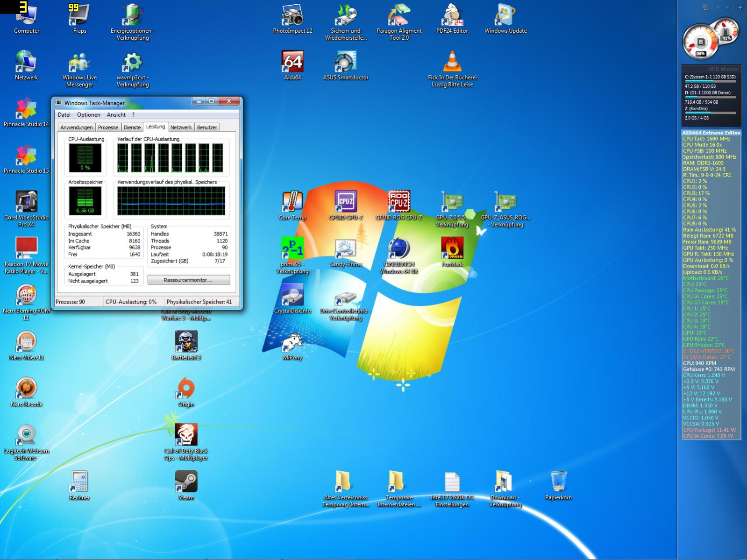The width and height of the screenshot is (747, 560).
Task: Launch Battlefield 3 icon
Action: (186, 345)
